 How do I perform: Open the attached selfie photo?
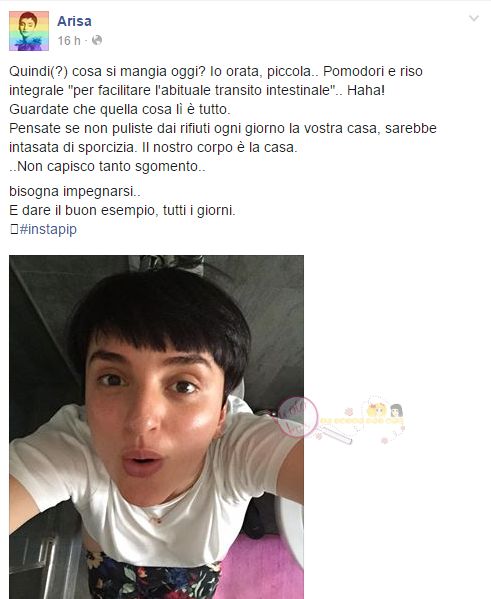[x=156, y=427]
